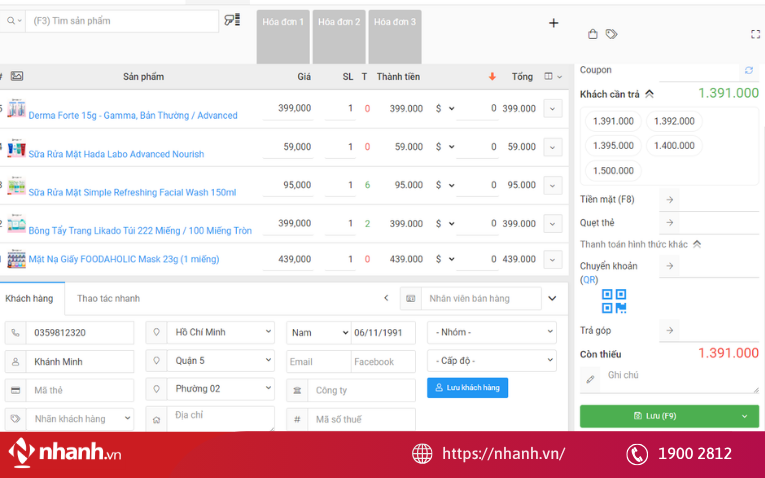Toggle fullscreen mode icon at top right
Screen dimensions: 765x478
click(755, 34)
